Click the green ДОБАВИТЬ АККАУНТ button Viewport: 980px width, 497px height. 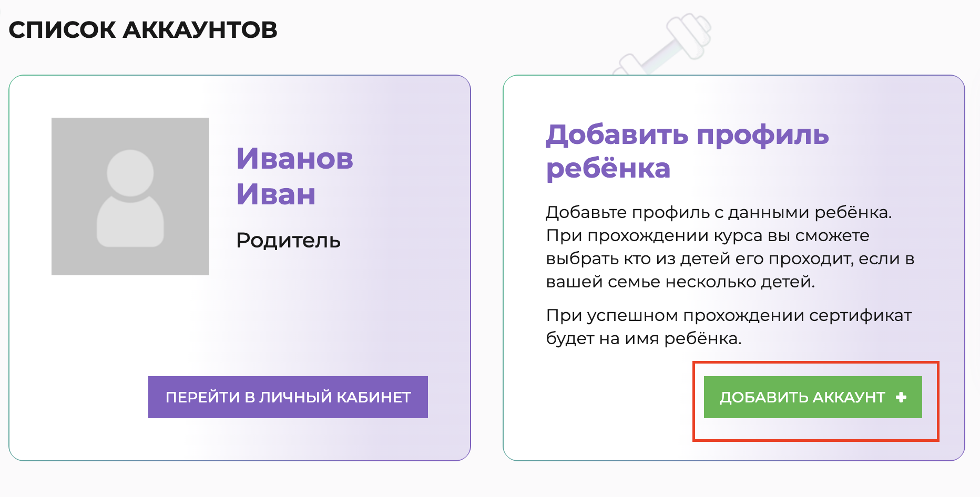coord(813,397)
